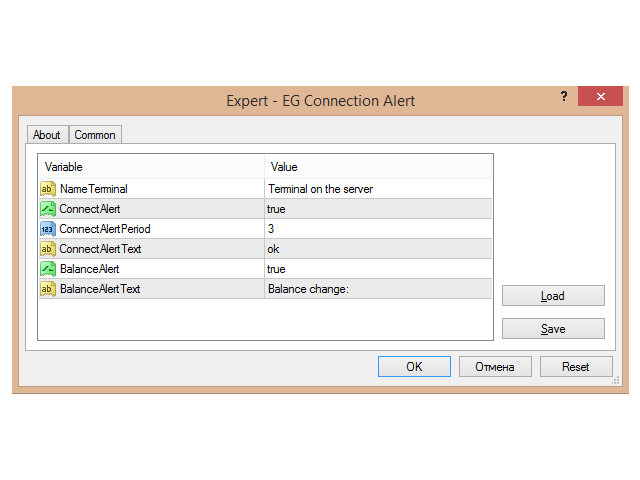Switch to the Common tab
Screen dimensions: 640x480
tap(95, 135)
